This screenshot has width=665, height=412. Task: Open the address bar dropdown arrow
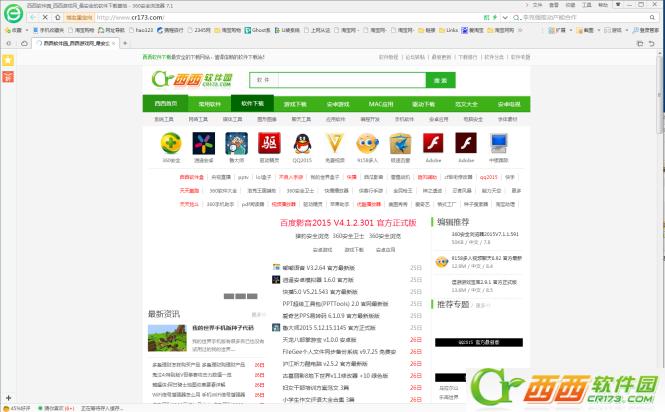point(505,17)
